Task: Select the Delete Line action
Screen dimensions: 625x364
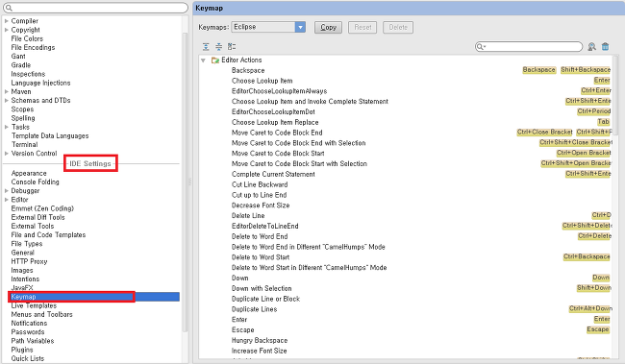Action: click(407, 216)
